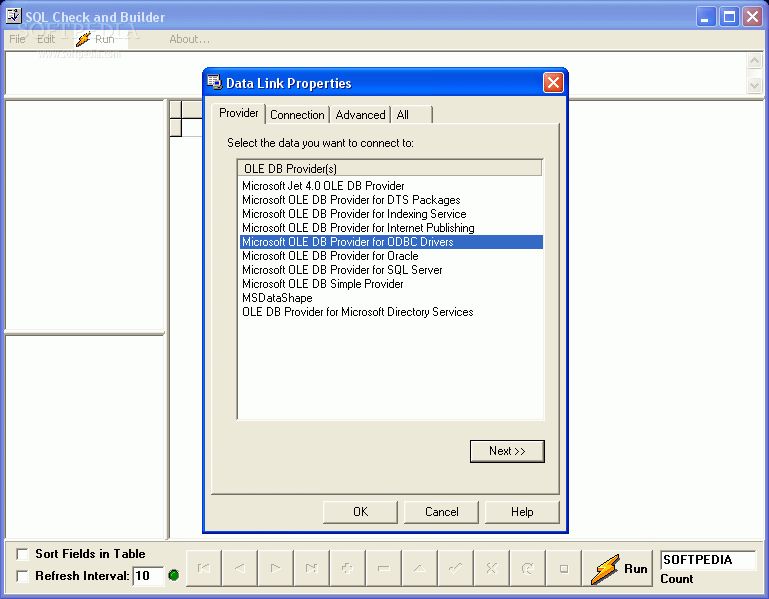Click the SQL Check and Builder title icon

pos(14,16)
